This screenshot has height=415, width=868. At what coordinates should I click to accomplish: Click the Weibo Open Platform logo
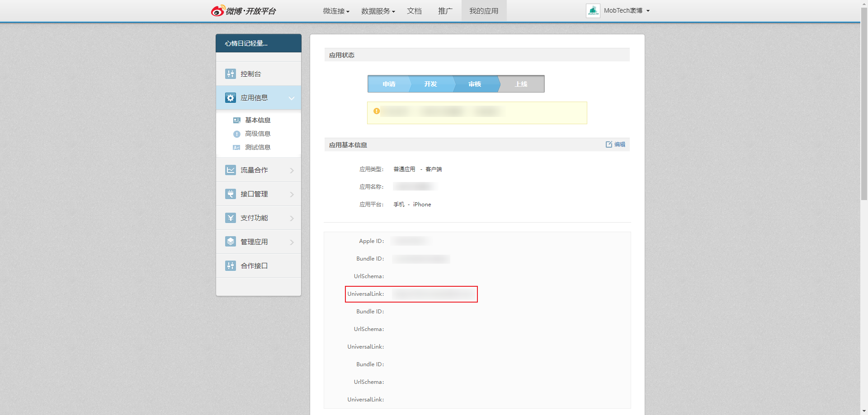coord(244,11)
